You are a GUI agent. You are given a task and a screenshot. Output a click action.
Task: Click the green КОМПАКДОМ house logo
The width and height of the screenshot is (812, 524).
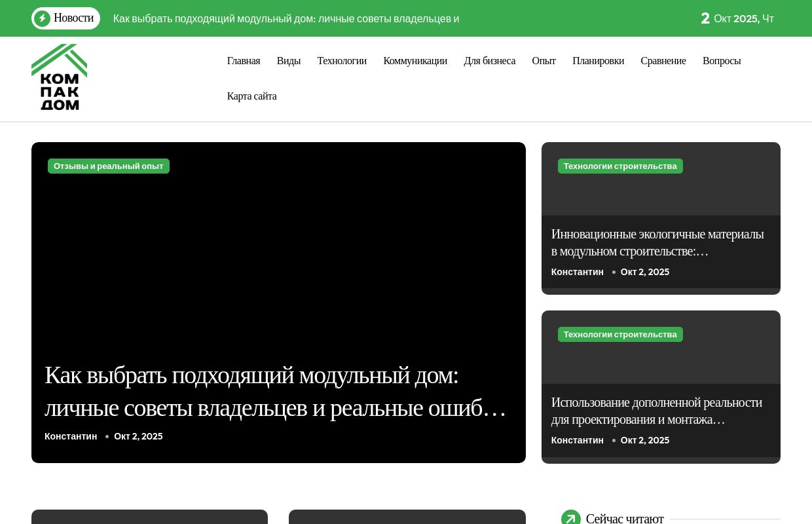tap(59, 77)
